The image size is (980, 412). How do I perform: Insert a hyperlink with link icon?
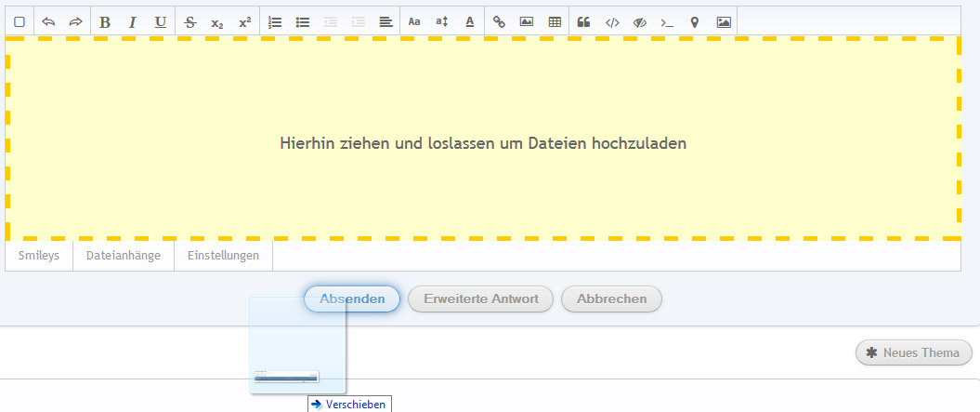tap(499, 21)
